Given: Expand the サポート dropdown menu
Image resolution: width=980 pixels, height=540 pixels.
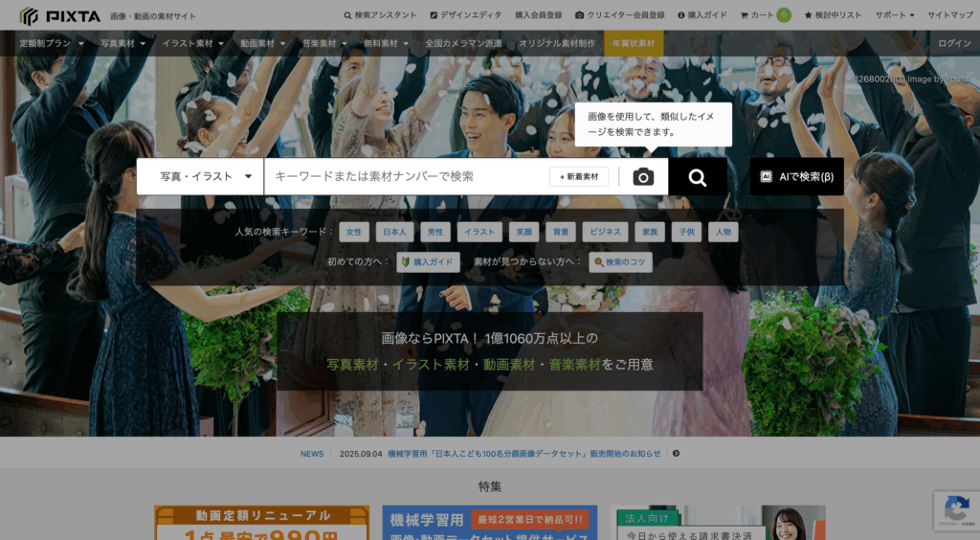Looking at the screenshot, I should pos(895,15).
